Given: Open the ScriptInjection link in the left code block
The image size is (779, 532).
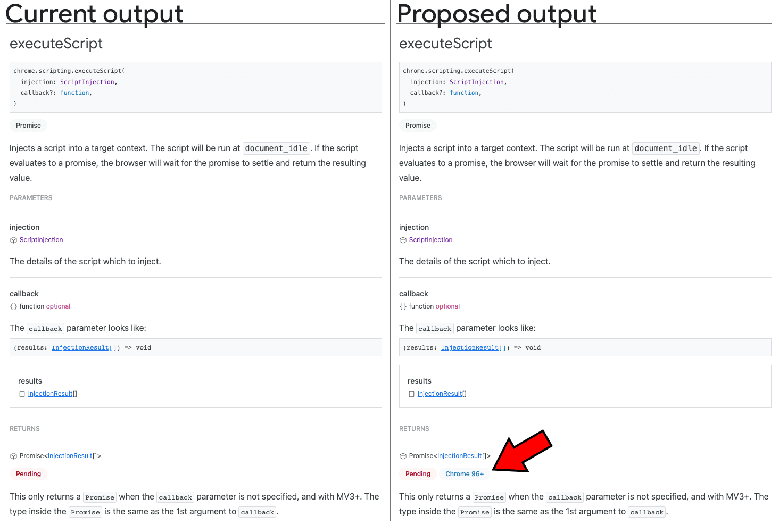Looking at the screenshot, I should (87, 81).
